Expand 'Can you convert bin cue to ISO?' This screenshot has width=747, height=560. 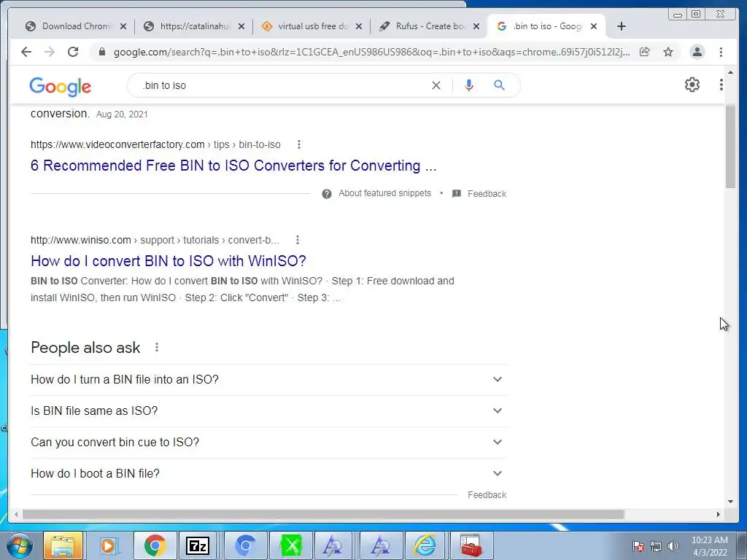[268, 443]
